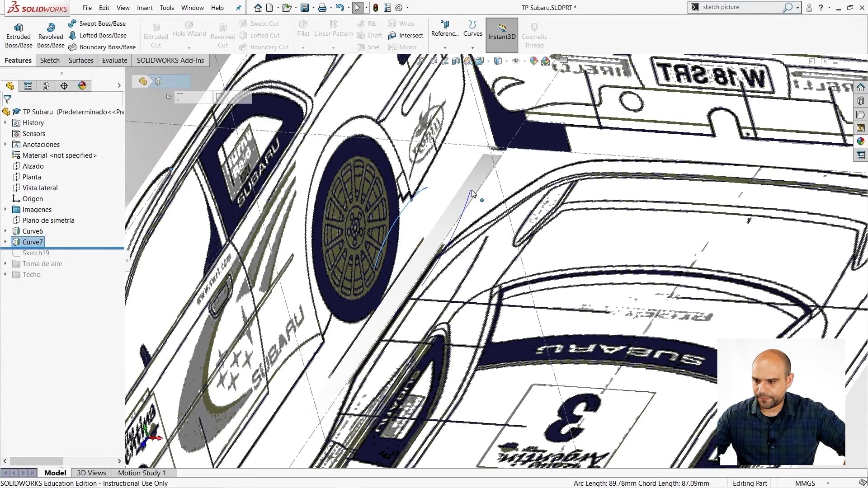Viewport: 868px width, 488px height.
Task: Open the File menu
Action: 87,8
